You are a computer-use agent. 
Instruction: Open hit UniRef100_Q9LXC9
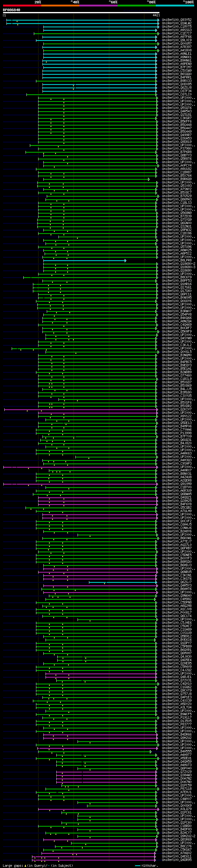coord(177,40)
